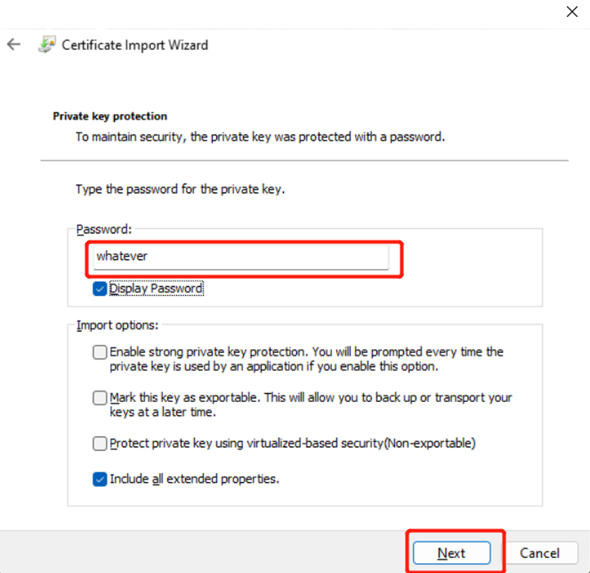Click the 'Type the password for the private key' text
Image resolution: width=590 pixels, height=573 pixels.
click(x=180, y=189)
